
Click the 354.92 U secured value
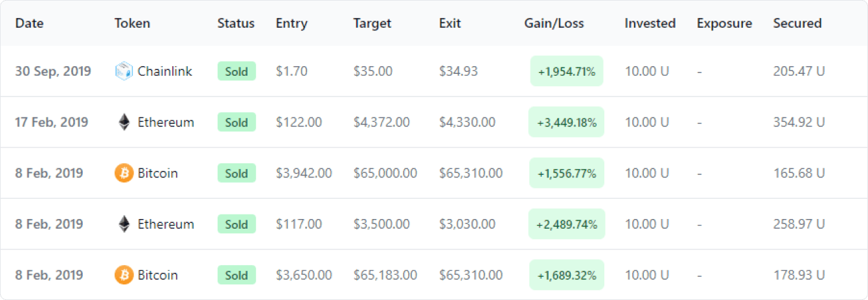point(799,122)
